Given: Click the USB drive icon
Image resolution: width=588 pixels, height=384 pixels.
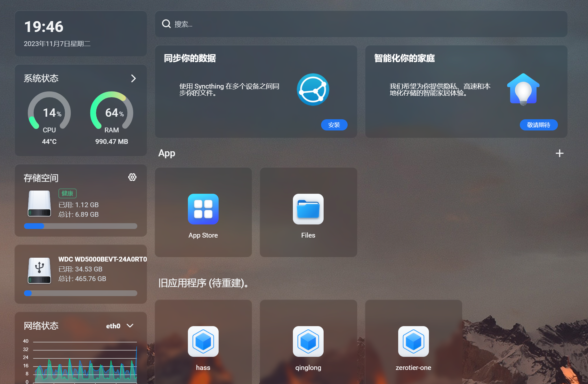Looking at the screenshot, I should (39, 270).
